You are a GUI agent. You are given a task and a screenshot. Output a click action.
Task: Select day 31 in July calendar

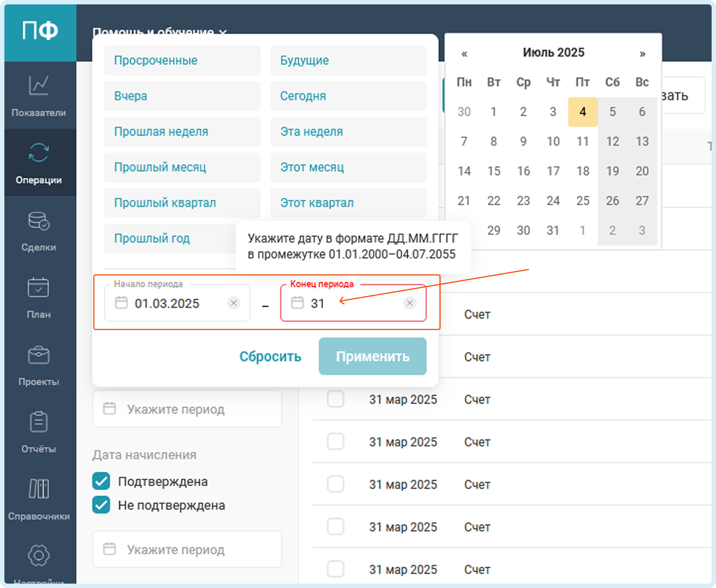pos(553,230)
